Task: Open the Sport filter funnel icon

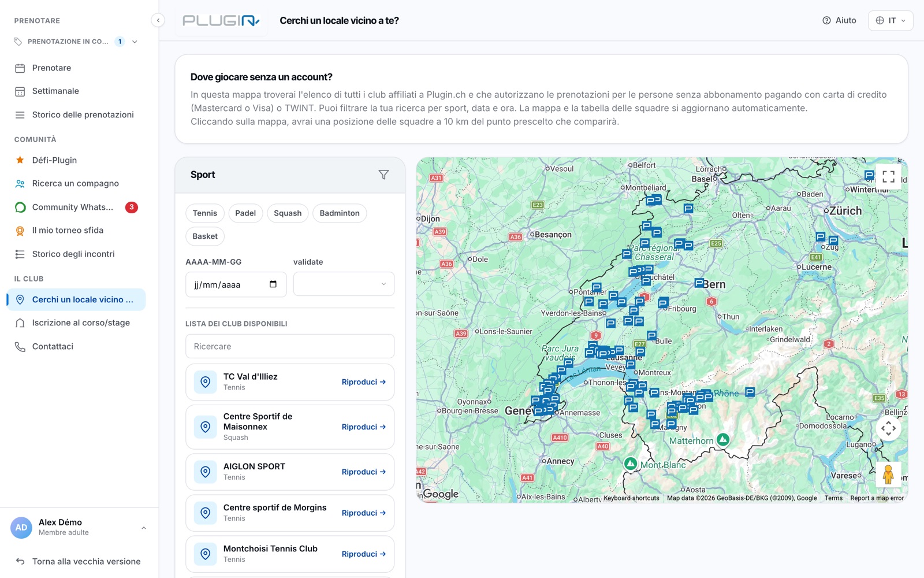Action: 383,175
